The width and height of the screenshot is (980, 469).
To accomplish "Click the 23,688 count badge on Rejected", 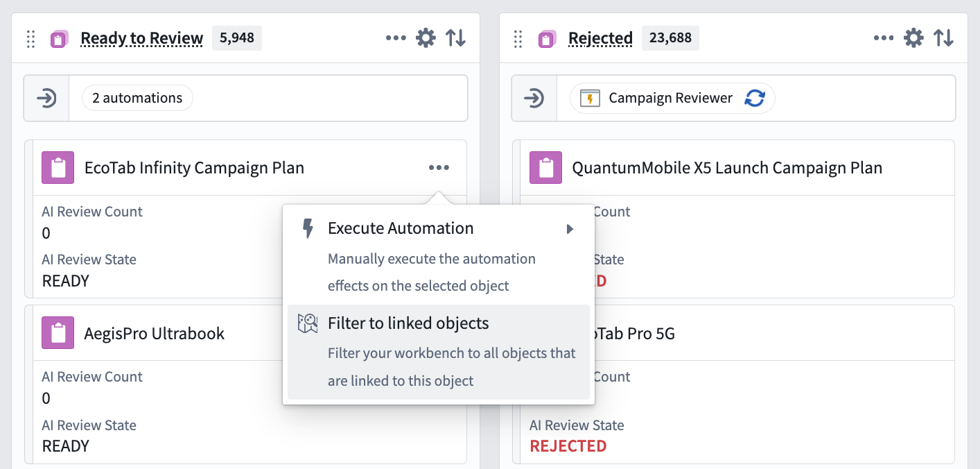I will pyautogui.click(x=670, y=37).
